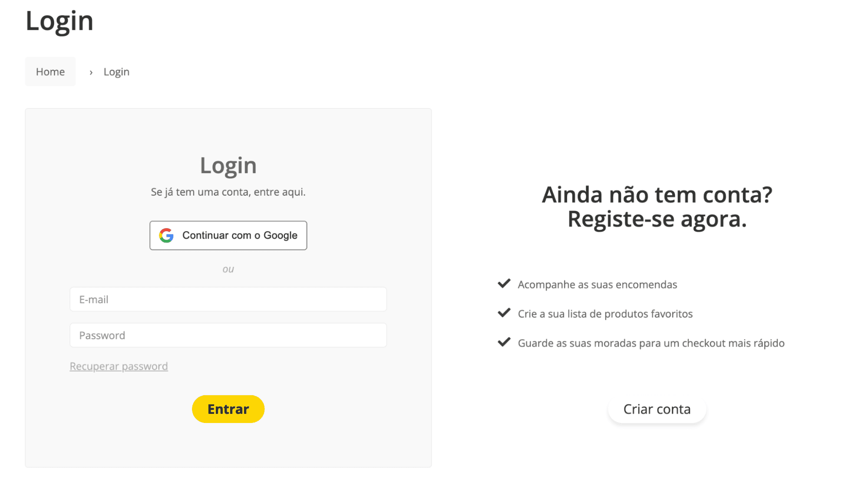Viewport: 868px width, 495px height.
Task: Click the first checkmark icon beside encomendas
Action: tap(504, 283)
